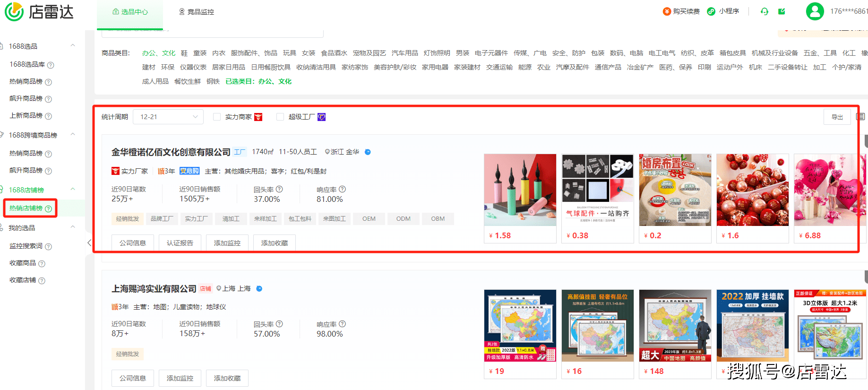
Task: Open China map product priced ¥19
Action: (520, 334)
